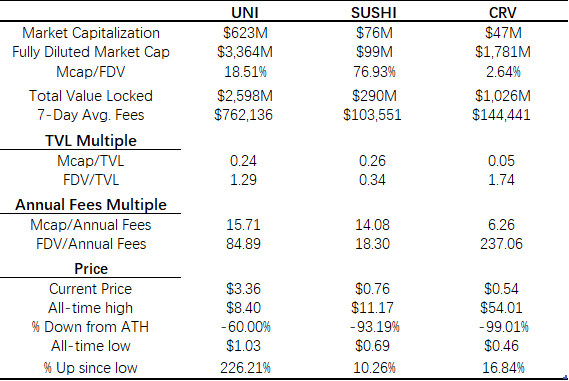Select UNI market cap cell $623M

(245, 33)
